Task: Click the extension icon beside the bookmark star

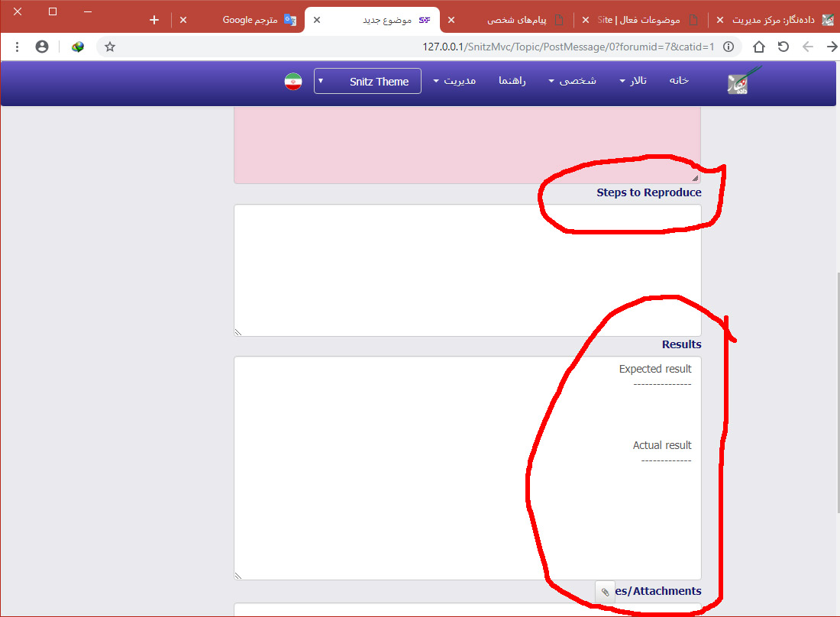Action: click(78, 47)
